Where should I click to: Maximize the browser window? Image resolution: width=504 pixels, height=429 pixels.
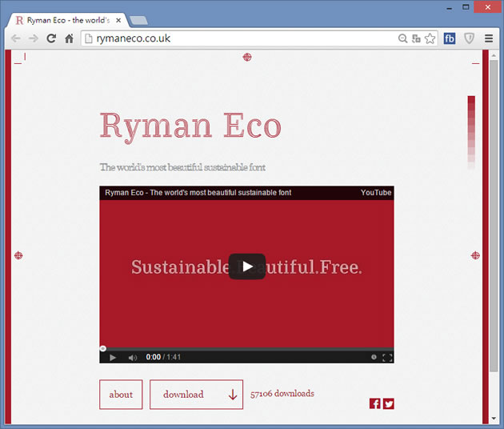coord(466,6)
